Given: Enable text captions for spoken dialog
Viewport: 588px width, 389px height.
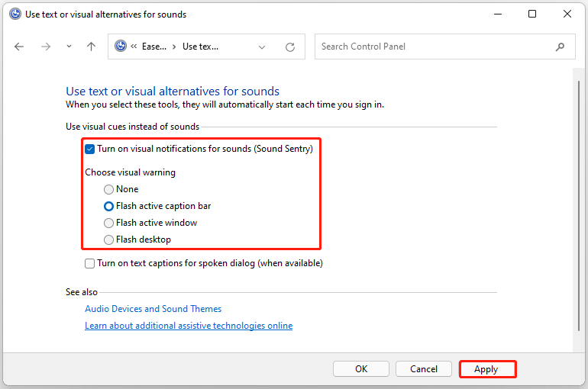Looking at the screenshot, I should point(90,263).
